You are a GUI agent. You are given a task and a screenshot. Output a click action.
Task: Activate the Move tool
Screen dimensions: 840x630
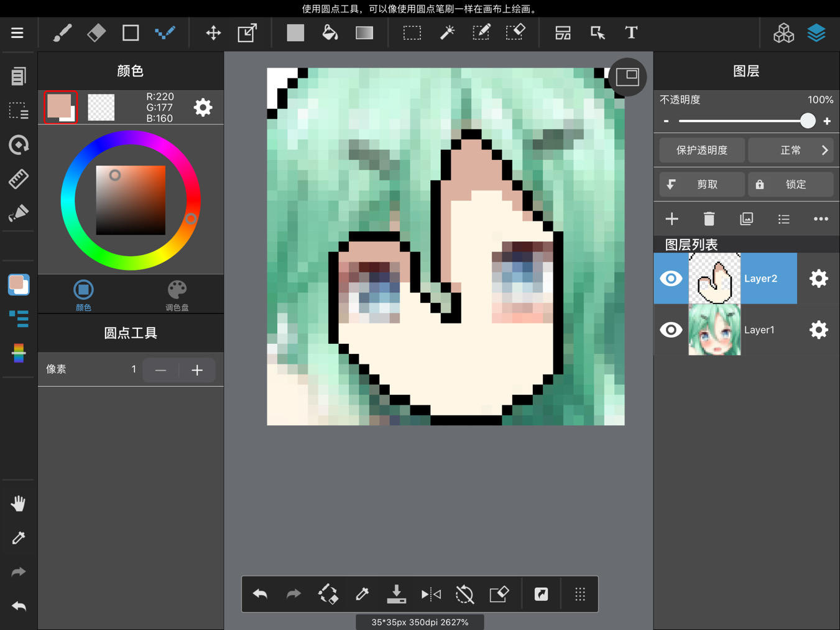pyautogui.click(x=213, y=33)
